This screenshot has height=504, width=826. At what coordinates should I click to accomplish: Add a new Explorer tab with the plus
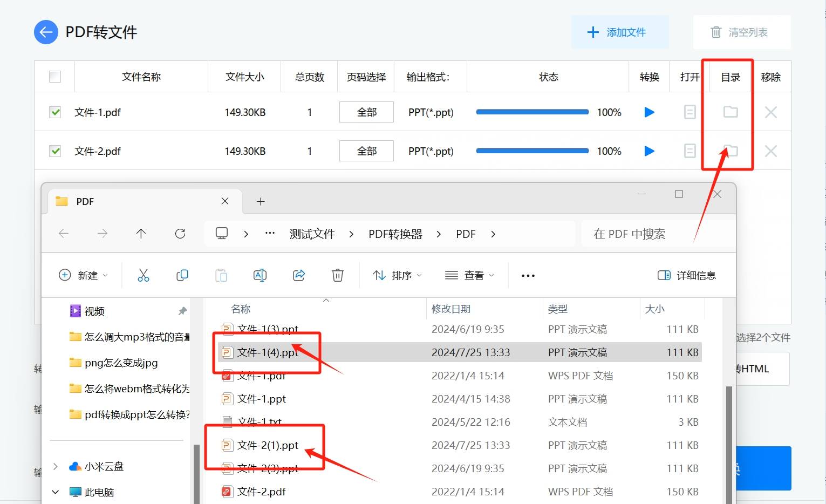(261, 201)
